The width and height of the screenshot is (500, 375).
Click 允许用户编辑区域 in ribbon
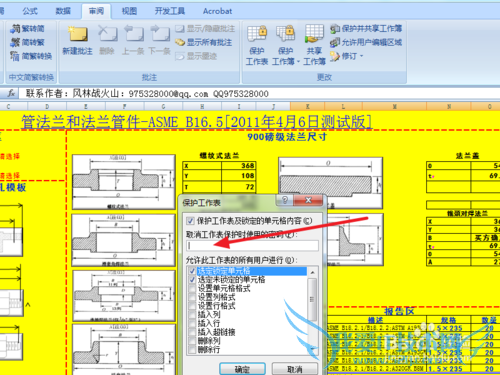pyautogui.click(x=366, y=42)
